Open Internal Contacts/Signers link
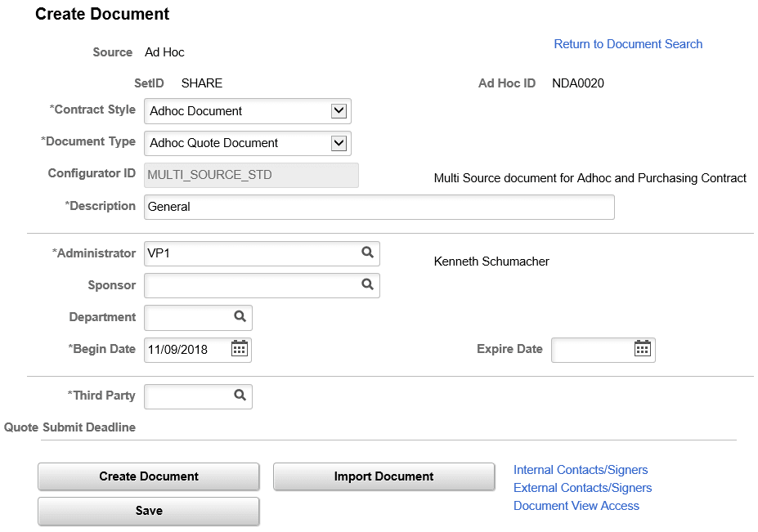Image resolution: width=758 pixels, height=532 pixels. pyautogui.click(x=581, y=469)
